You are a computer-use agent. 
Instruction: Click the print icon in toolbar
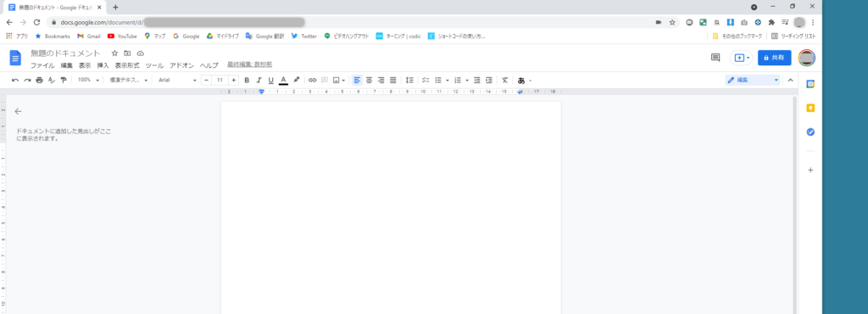(x=39, y=81)
